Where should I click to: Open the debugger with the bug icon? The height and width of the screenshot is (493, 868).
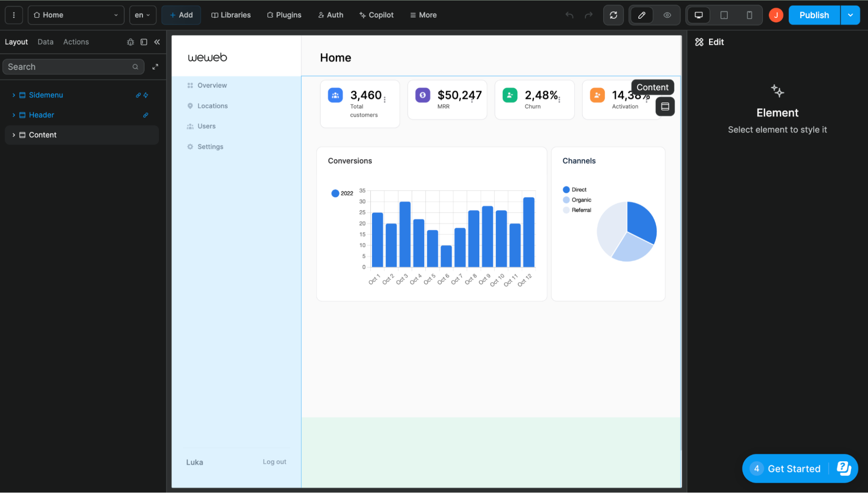[x=130, y=42]
